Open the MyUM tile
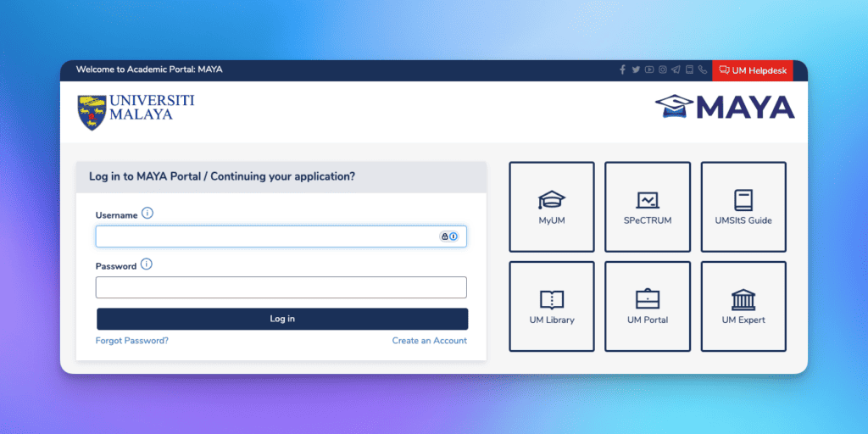Screen dimensions: 868x434 coord(552,207)
